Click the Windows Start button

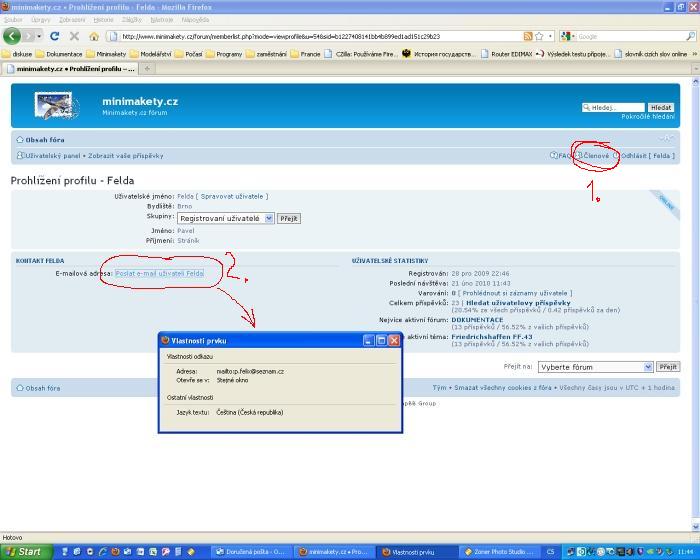(23, 551)
